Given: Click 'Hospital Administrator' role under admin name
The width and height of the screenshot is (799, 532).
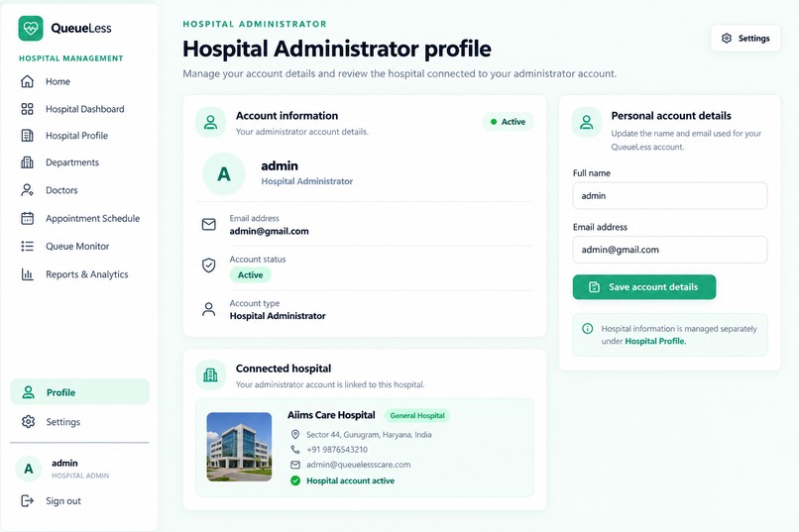Looking at the screenshot, I should pos(306,181).
